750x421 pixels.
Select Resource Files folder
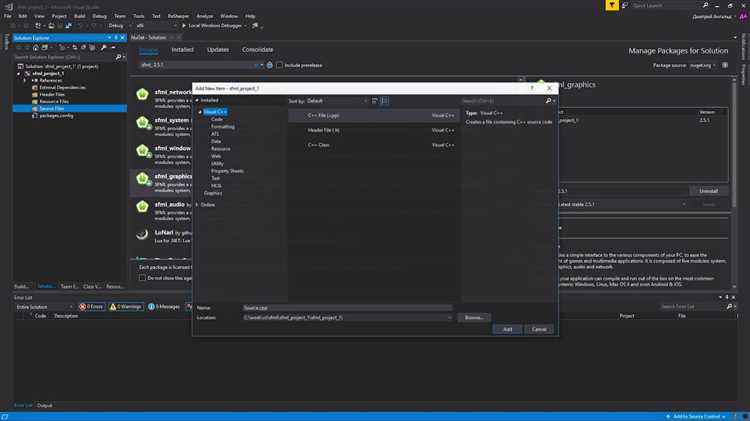coord(54,101)
